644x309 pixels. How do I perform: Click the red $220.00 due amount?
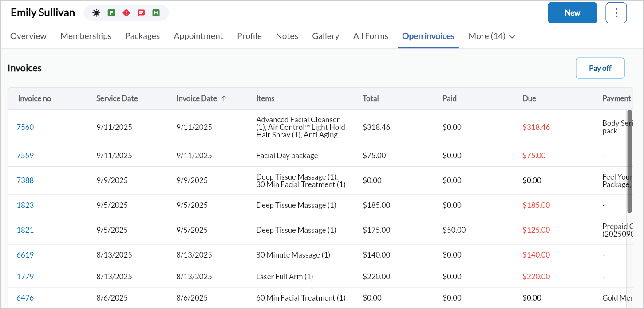tap(536, 277)
